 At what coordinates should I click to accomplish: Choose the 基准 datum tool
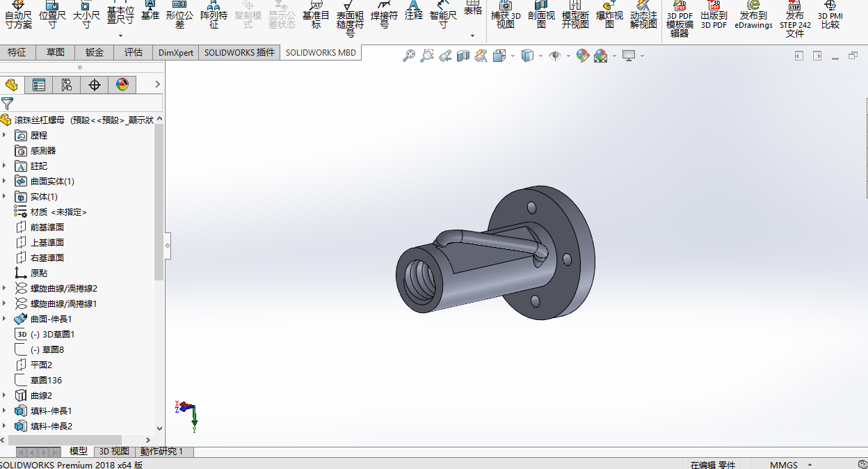coord(150,10)
